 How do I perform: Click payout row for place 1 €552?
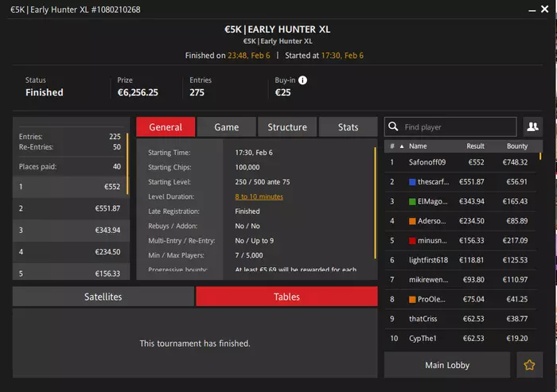coord(70,187)
